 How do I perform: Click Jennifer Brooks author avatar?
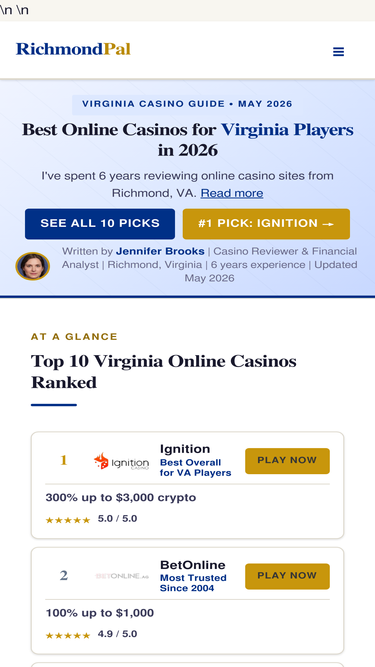33,266
